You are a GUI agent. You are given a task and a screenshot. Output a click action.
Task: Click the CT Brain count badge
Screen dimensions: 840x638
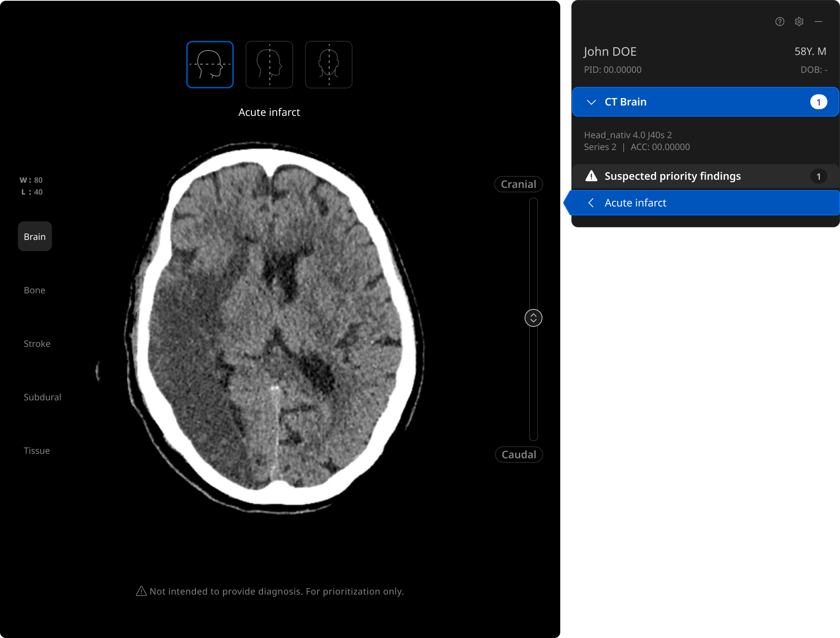[818, 102]
